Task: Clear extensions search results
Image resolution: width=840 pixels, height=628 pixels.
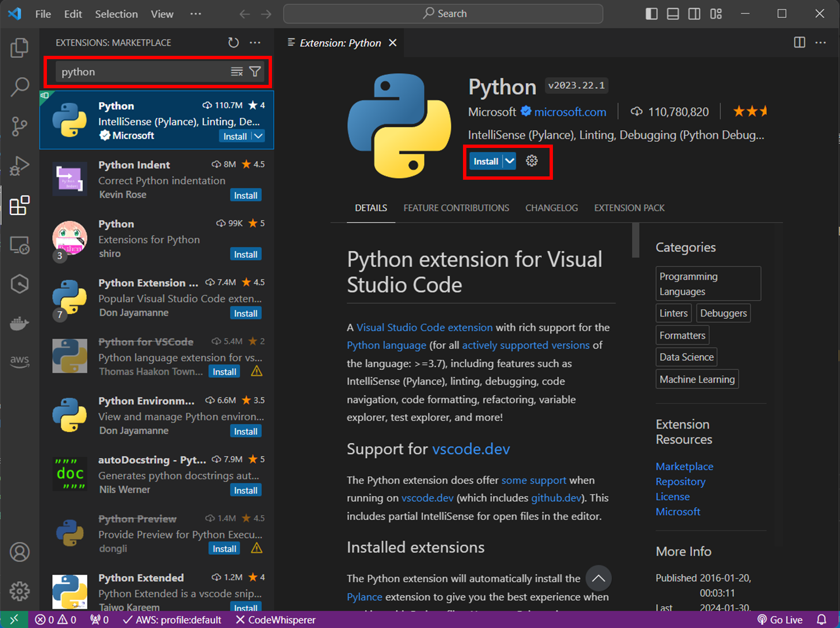Action: (237, 71)
